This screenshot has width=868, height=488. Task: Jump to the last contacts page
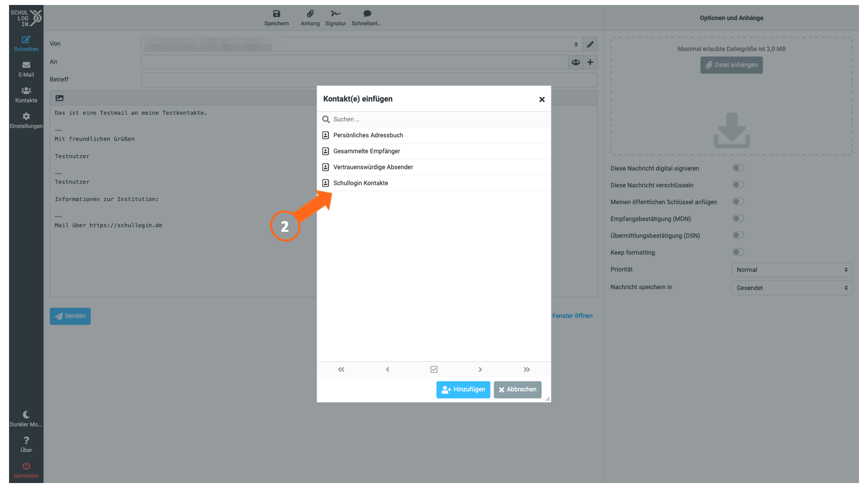coord(527,370)
